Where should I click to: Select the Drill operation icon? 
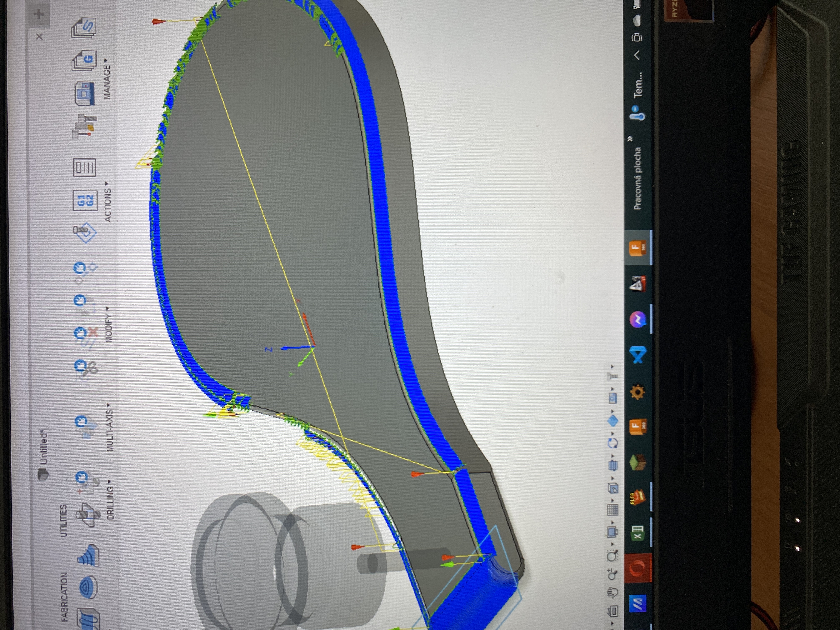point(88,515)
